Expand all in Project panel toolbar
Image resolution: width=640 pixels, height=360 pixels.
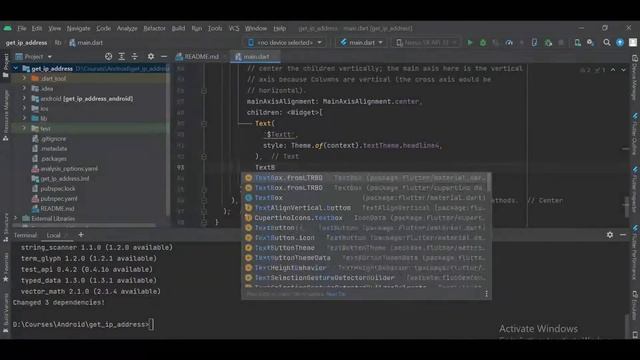pos(122,57)
